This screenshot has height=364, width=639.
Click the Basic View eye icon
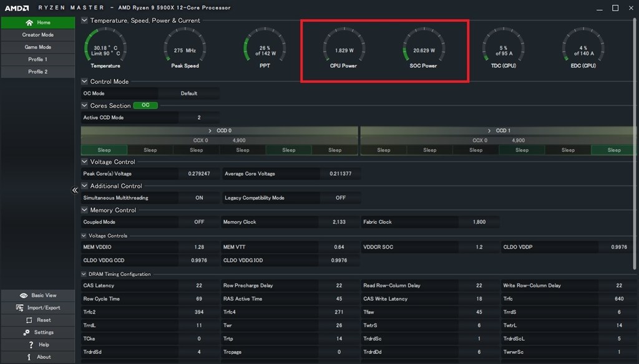click(x=24, y=295)
